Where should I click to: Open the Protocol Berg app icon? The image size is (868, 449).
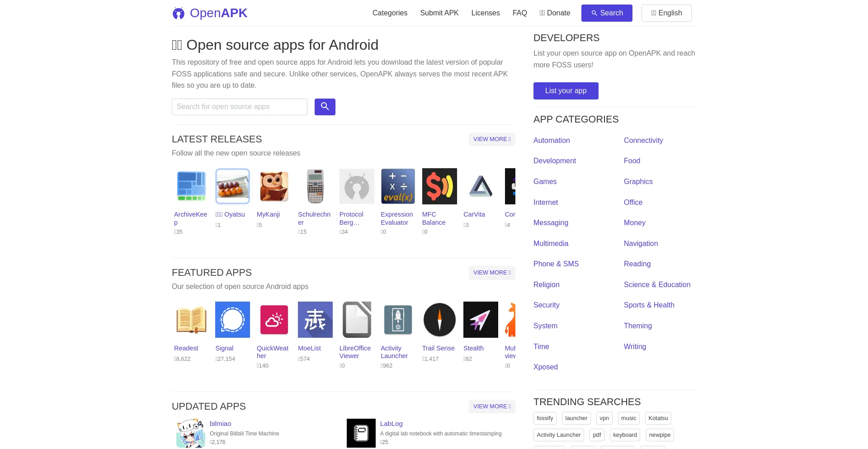(357, 186)
